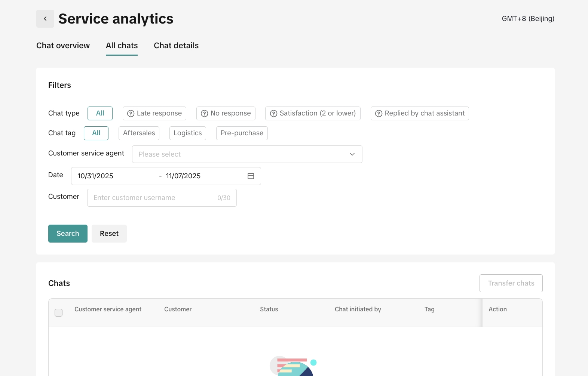Toggle the Aftersales chat tag
588x376 pixels.
click(139, 133)
